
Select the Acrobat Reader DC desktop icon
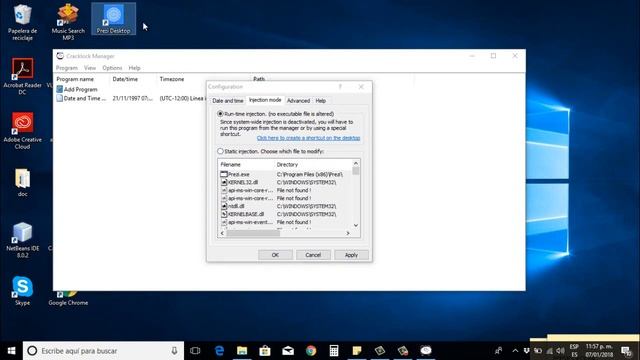[22, 76]
